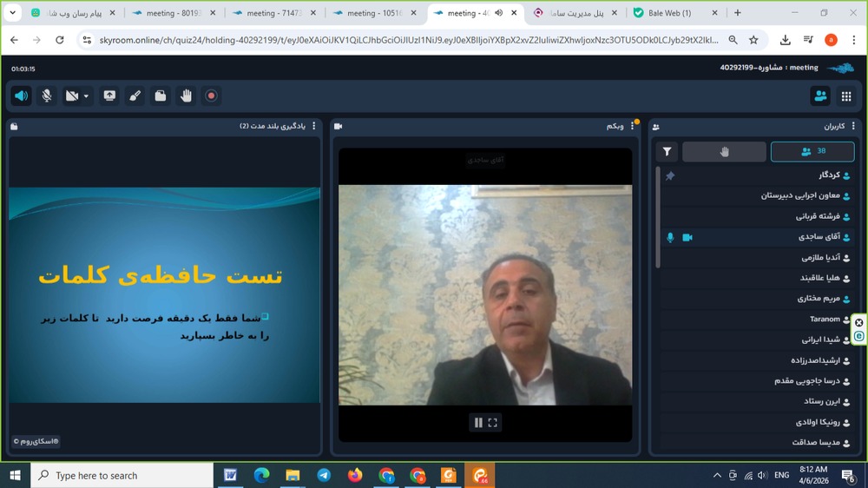Open the layout grid icon
The image size is (868, 488).
pos(846,96)
